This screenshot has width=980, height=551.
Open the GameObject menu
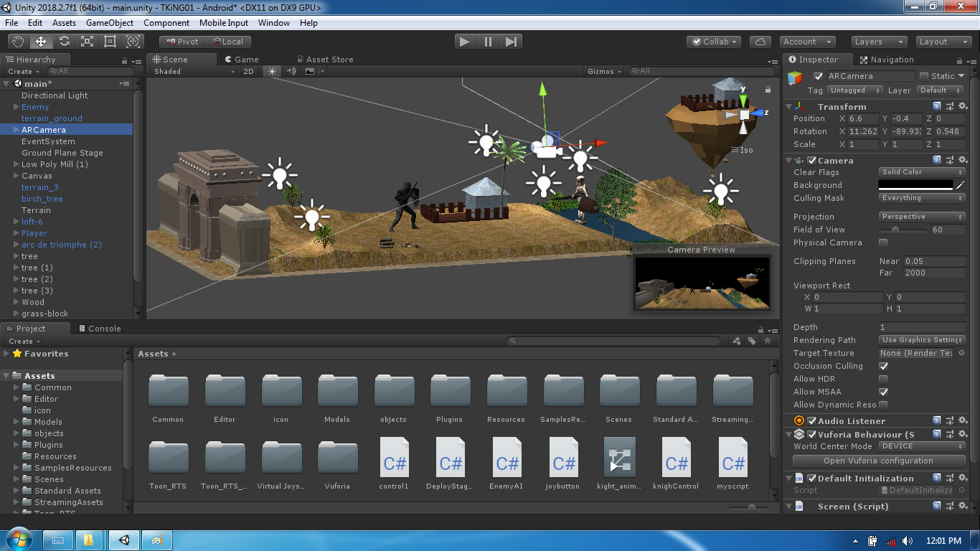tap(110, 23)
